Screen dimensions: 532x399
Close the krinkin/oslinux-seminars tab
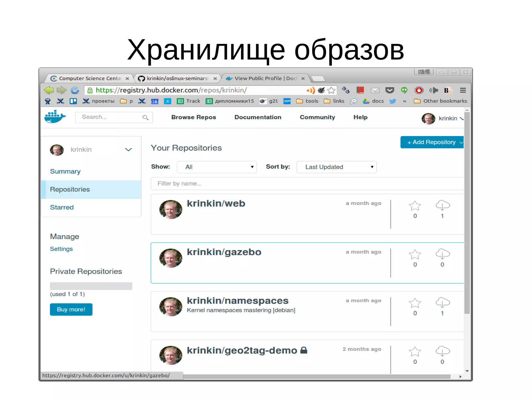click(x=215, y=79)
